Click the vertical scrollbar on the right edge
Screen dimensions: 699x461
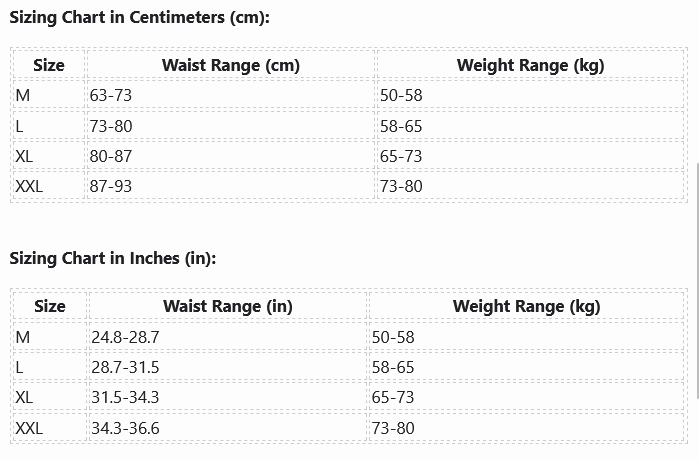coord(695,175)
